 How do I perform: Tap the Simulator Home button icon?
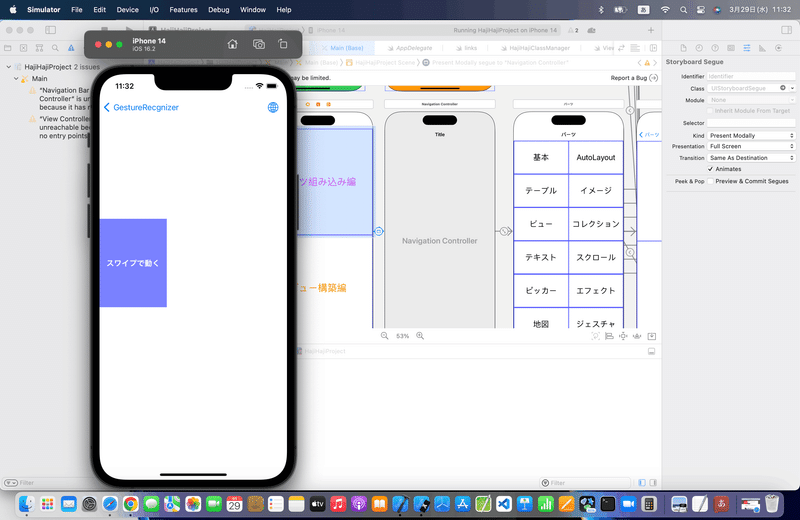pos(232,44)
